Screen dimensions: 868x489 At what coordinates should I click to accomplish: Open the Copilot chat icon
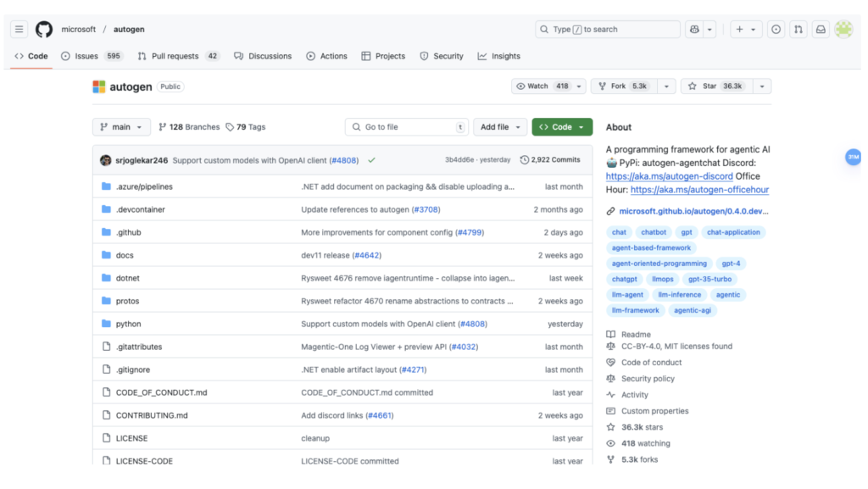click(694, 30)
